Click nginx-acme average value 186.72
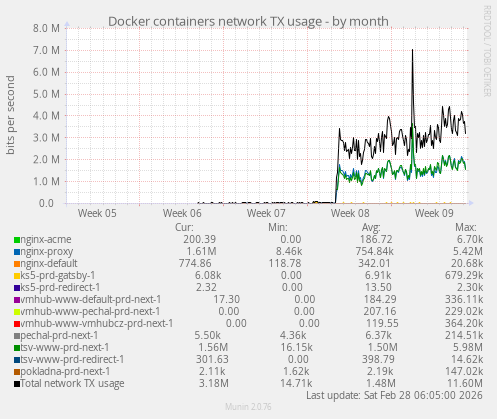 click(x=376, y=240)
